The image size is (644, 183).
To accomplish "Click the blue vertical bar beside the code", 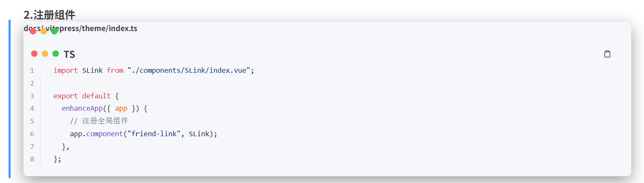I will 9,99.
